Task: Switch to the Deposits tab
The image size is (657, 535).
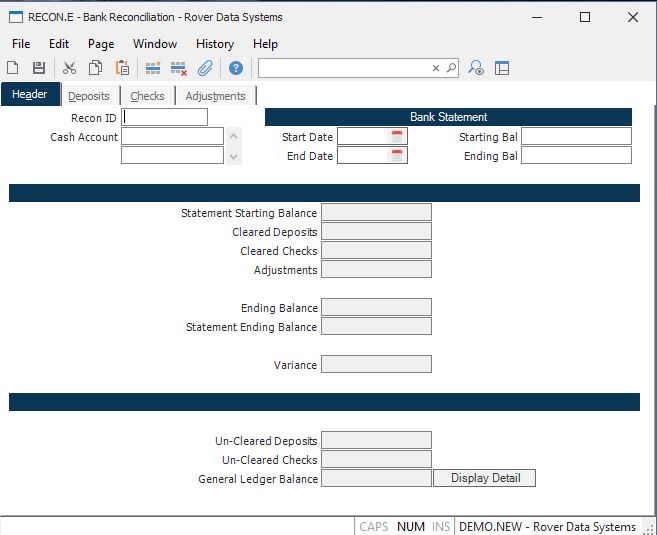Action: [89, 96]
